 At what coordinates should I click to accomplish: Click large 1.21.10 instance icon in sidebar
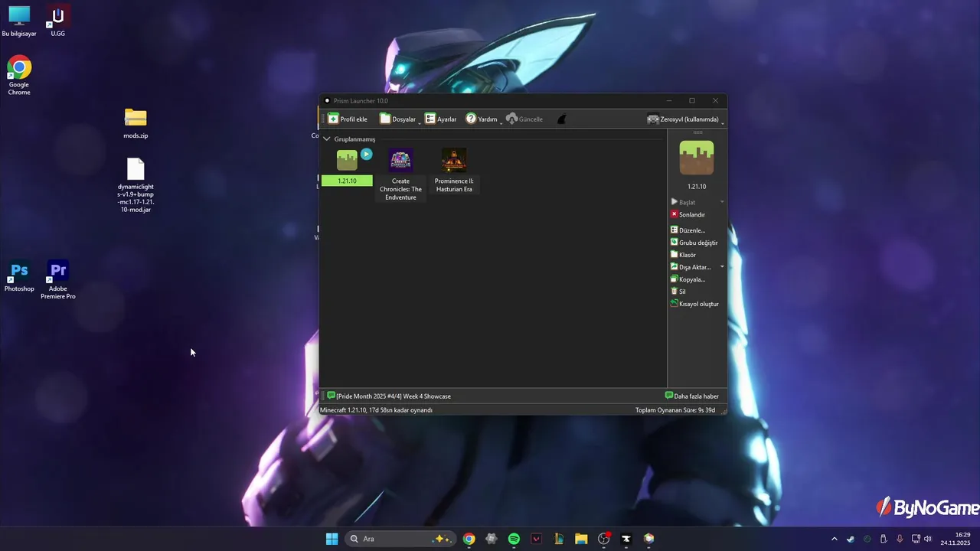click(697, 158)
